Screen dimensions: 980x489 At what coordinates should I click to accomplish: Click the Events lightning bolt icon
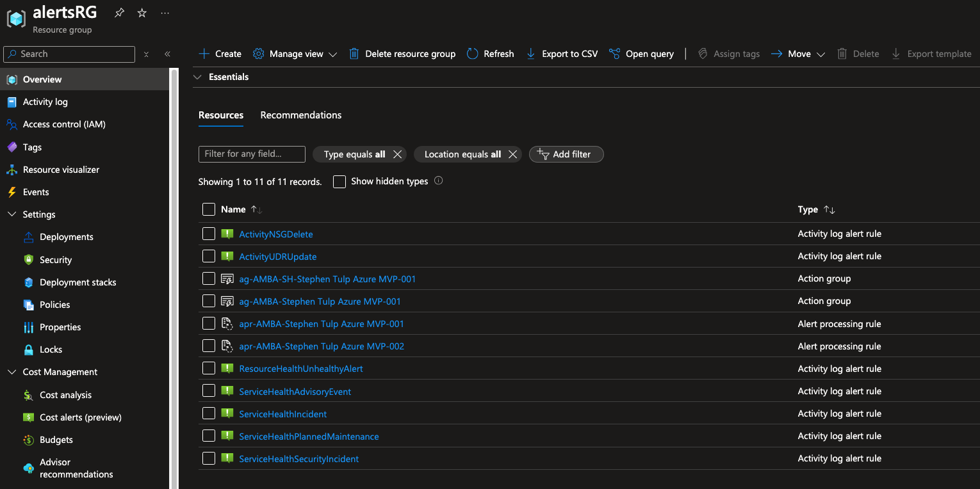(12, 192)
